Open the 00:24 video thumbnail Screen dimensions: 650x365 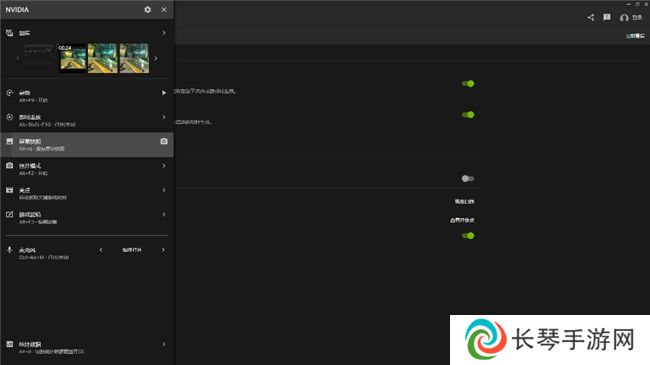(x=73, y=58)
